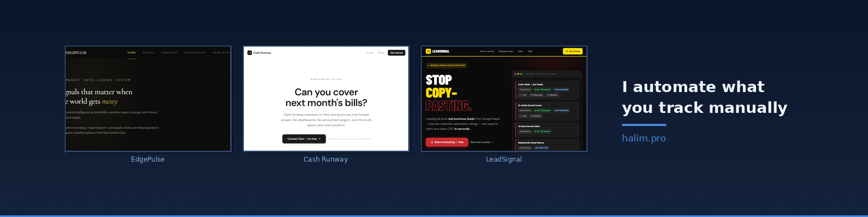Click Get started button on Cash Runway
This screenshot has width=868, height=217.
pos(397,53)
